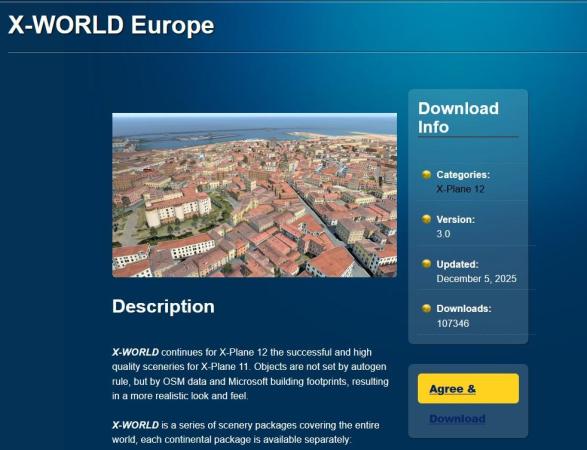The height and width of the screenshot is (450, 587).
Task: Click the Download Info heading
Action: pyautogui.click(x=458, y=118)
